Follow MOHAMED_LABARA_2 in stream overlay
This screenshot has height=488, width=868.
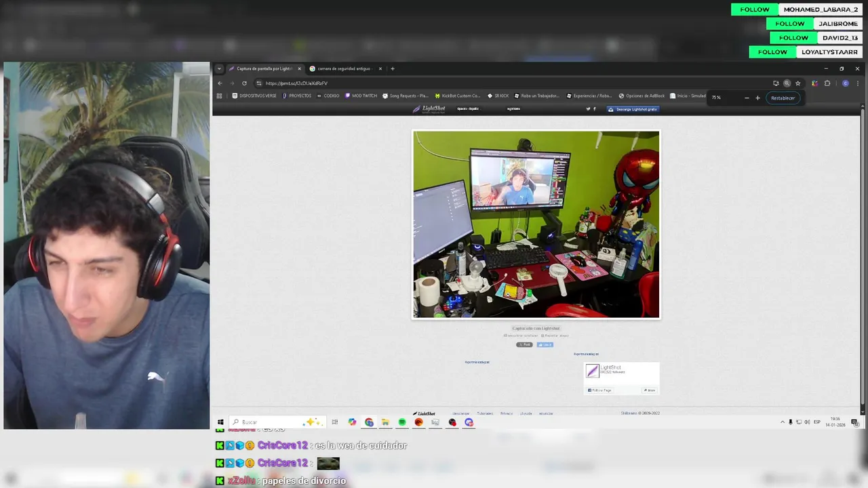click(x=755, y=9)
